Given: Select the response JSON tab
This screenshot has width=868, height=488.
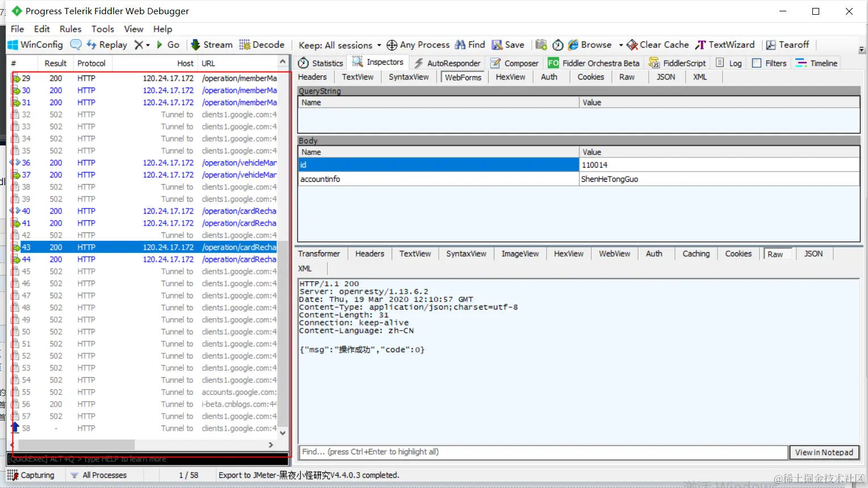Looking at the screenshot, I should coord(814,254).
